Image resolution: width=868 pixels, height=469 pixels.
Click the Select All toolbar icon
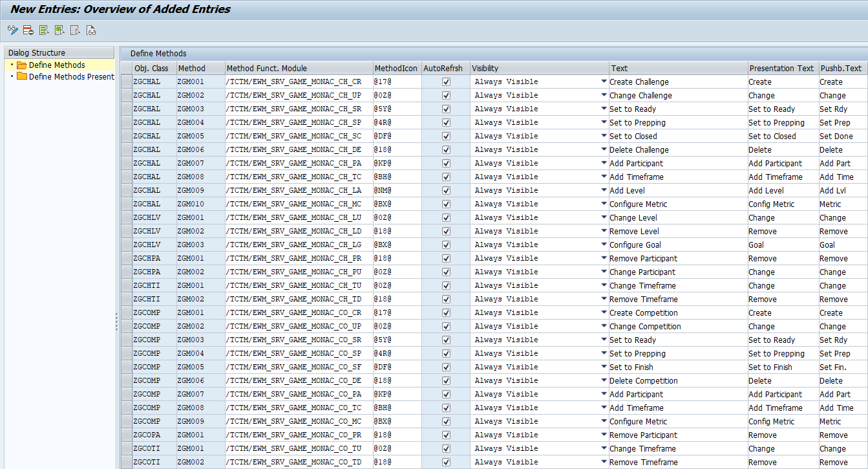tap(44, 30)
